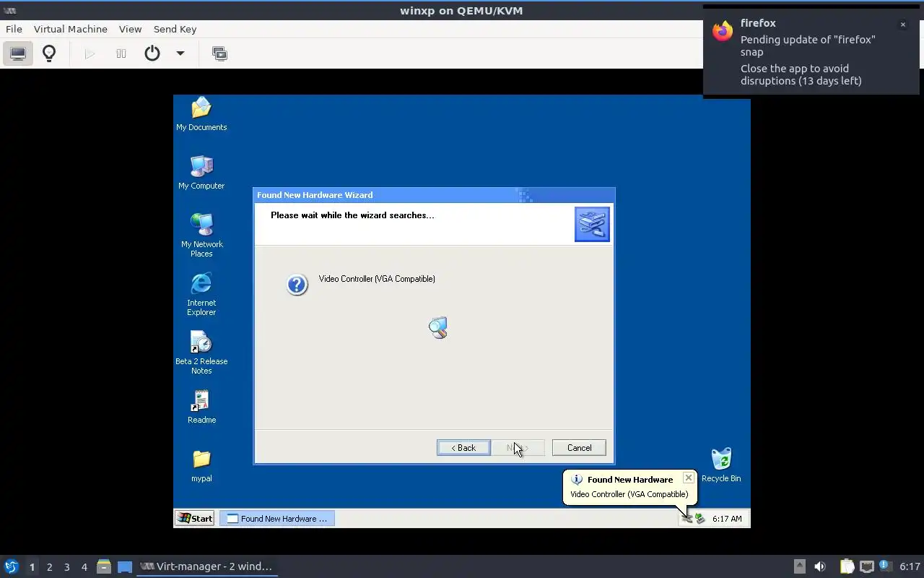This screenshot has width=924, height=578.
Task: Click the Firefox icon in notification
Action: pos(723,31)
